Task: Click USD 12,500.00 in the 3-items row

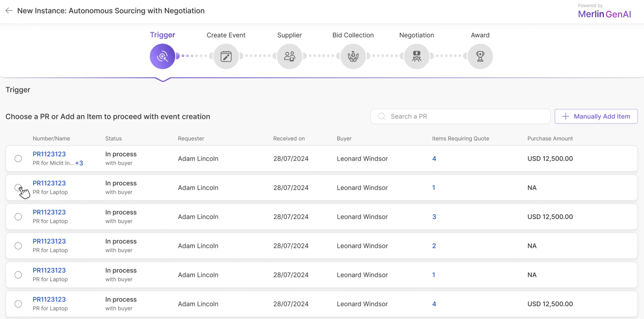Action: (550, 216)
